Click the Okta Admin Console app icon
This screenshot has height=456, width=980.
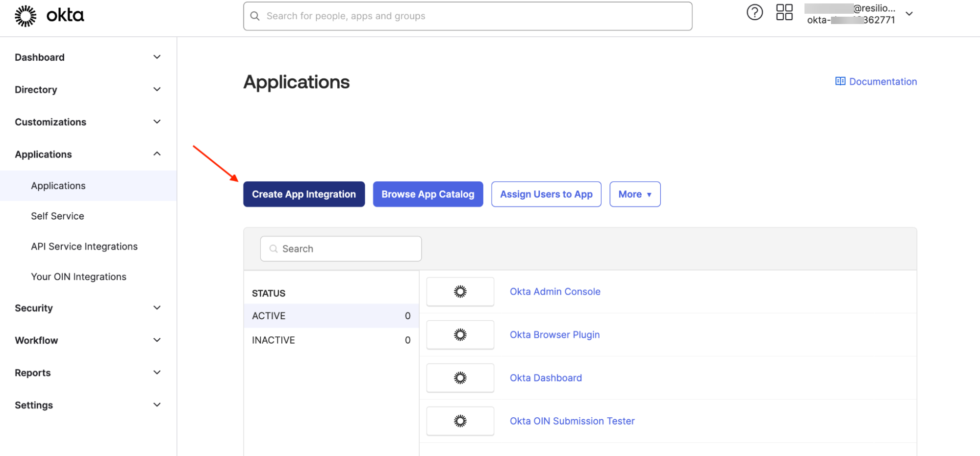pyautogui.click(x=460, y=292)
